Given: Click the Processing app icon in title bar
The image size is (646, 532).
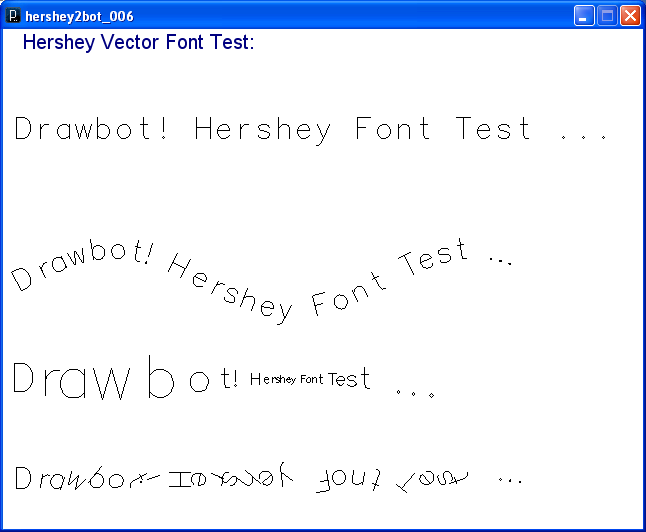Looking at the screenshot, I should 14,16.
